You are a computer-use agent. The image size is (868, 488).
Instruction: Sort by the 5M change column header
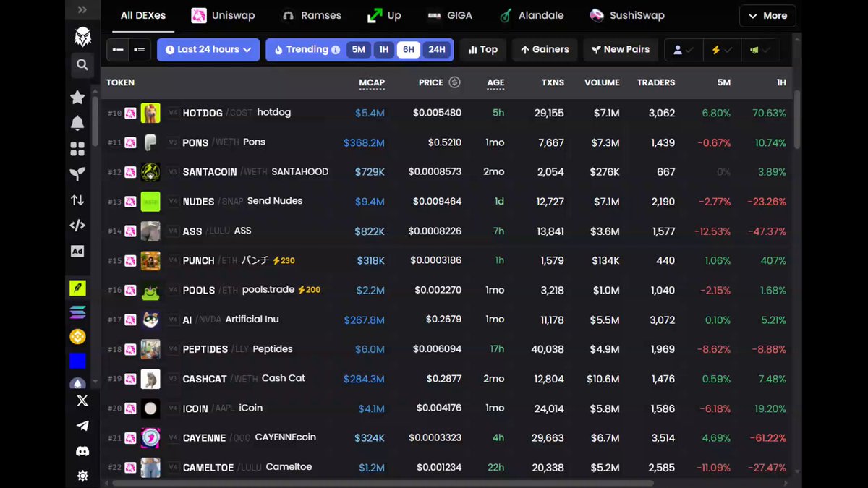tap(723, 82)
